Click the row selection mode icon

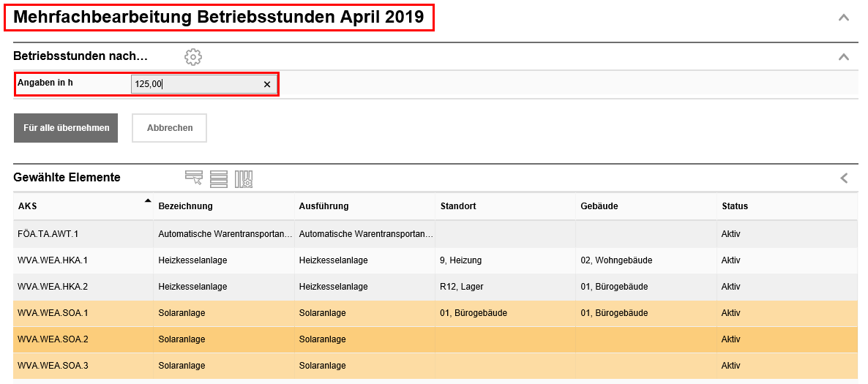pos(194,178)
